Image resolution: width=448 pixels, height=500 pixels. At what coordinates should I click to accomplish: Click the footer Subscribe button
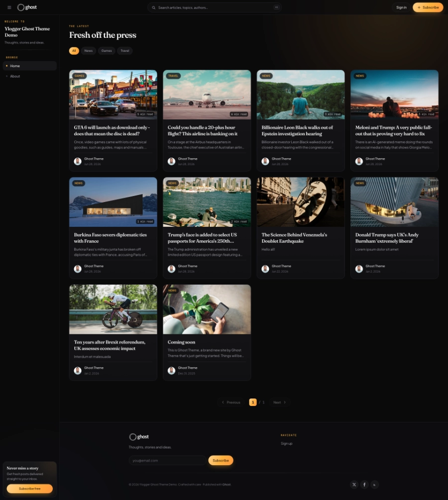point(221,461)
